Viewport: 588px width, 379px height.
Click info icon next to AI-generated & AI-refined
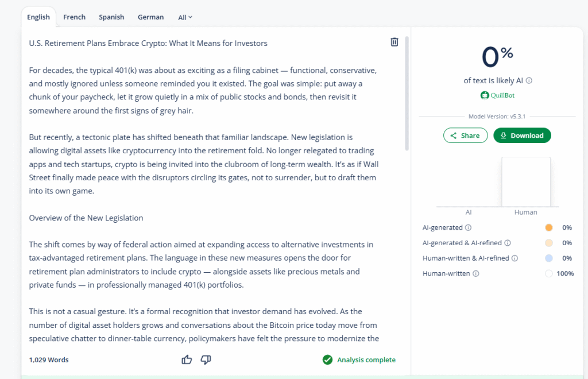(508, 243)
